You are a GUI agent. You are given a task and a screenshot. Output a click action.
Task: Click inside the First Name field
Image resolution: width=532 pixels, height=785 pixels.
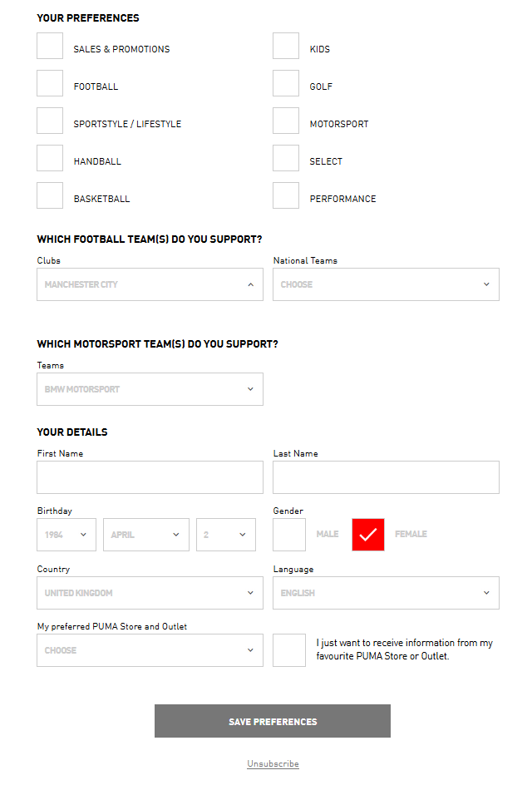tap(150, 477)
